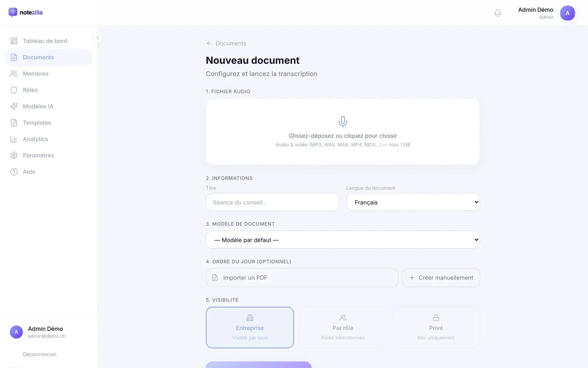Click the Admin Démo avatar in sidebar footer

[16, 332]
